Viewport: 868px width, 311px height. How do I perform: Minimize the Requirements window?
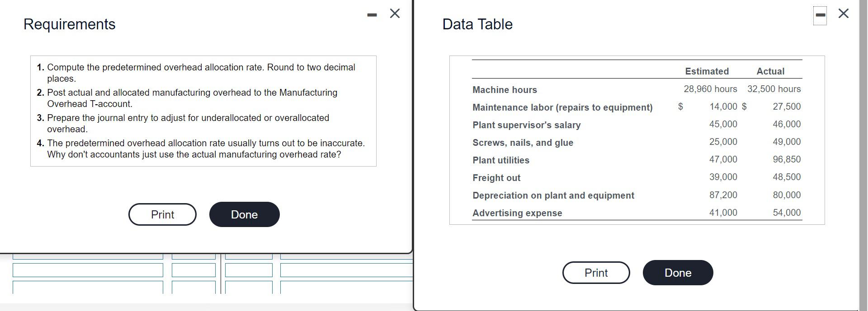[x=372, y=14]
